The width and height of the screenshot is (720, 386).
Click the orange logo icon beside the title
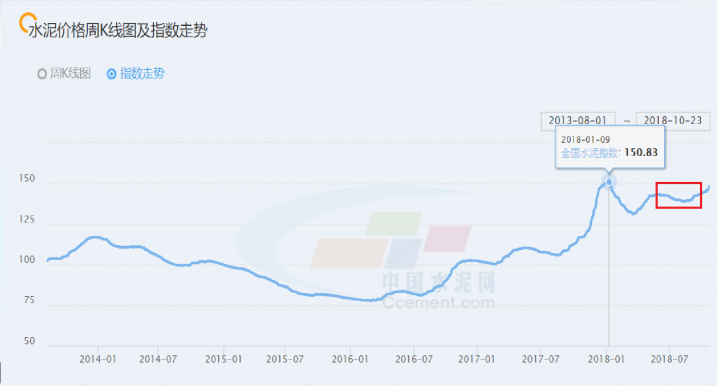(x=27, y=22)
